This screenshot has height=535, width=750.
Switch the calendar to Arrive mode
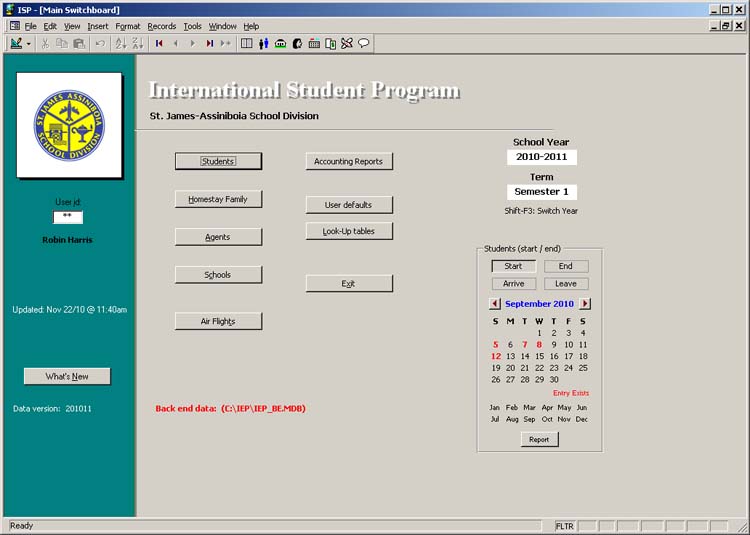point(513,284)
